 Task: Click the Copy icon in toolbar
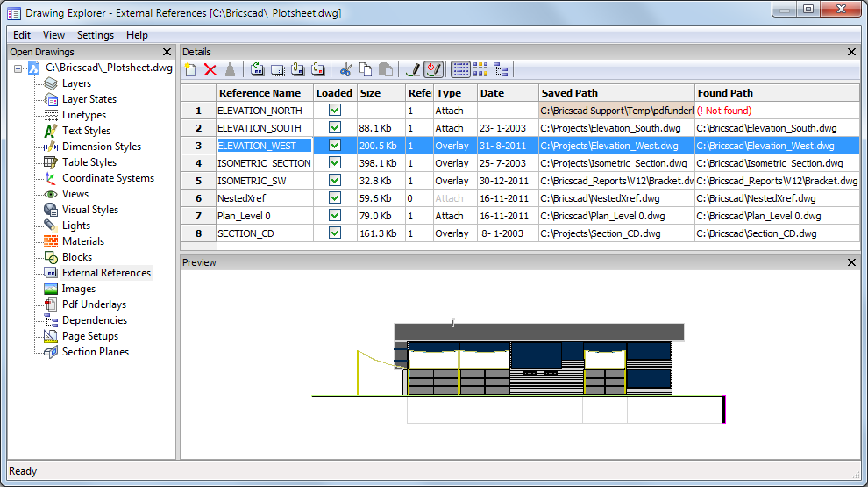click(366, 70)
